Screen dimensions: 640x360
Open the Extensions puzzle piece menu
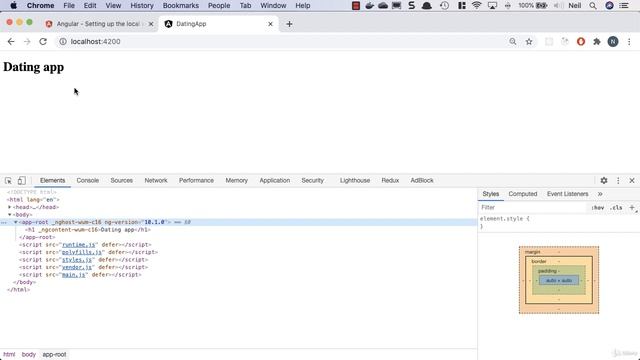click(x=597, y=42)
